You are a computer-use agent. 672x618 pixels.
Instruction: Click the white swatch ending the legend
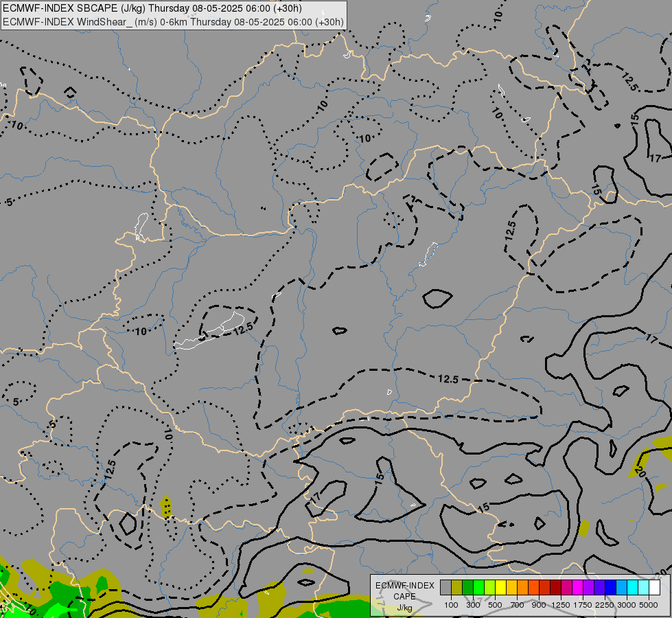click(x=654, y=587)
